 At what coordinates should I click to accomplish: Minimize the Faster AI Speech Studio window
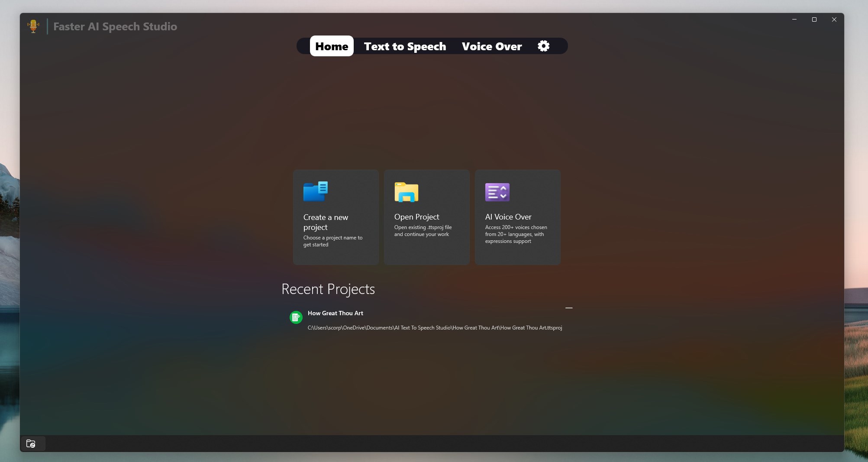[794, 19]
